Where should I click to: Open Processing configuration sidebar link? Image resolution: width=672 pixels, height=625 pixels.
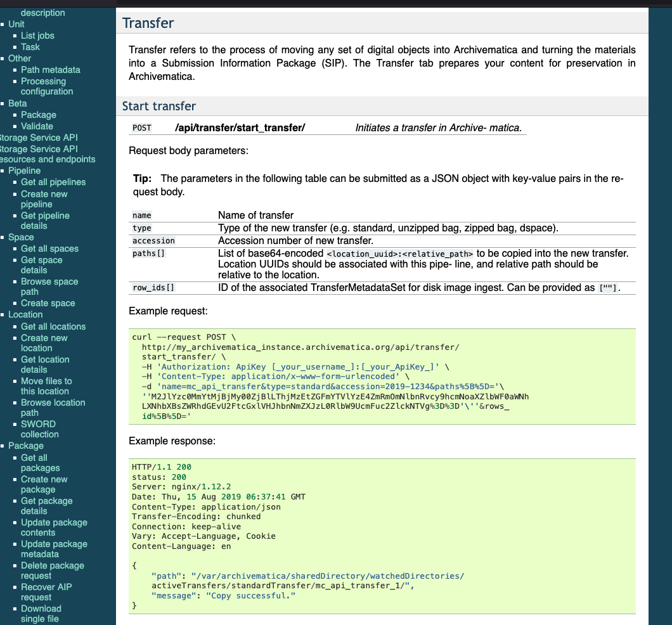coord(47,86)
